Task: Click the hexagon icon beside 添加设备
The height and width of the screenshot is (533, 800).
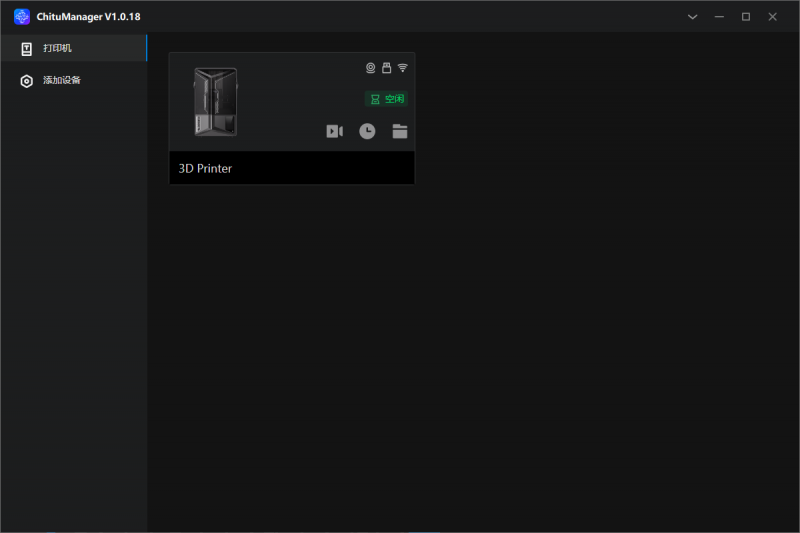Action: (x=27, y=81)
